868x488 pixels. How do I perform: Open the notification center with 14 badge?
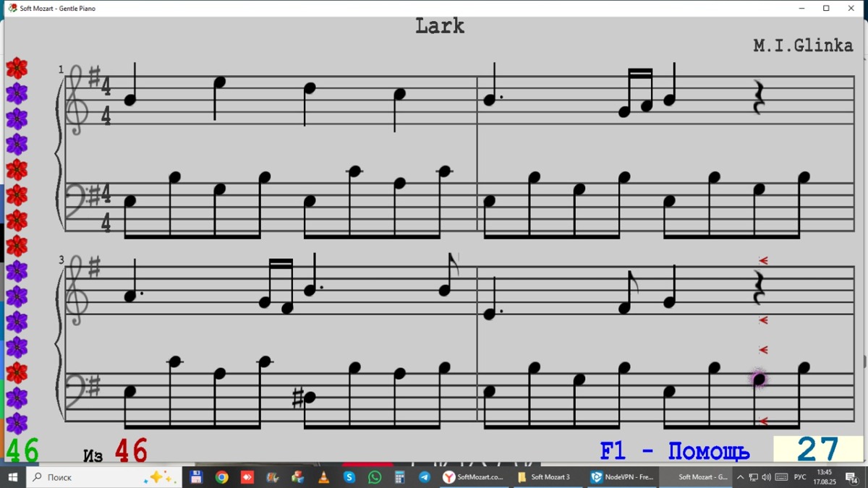(x=851, y=478)
